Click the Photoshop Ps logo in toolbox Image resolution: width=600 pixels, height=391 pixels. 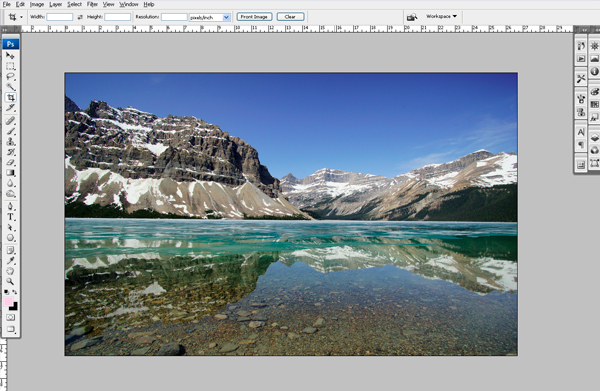coord(11,44)
